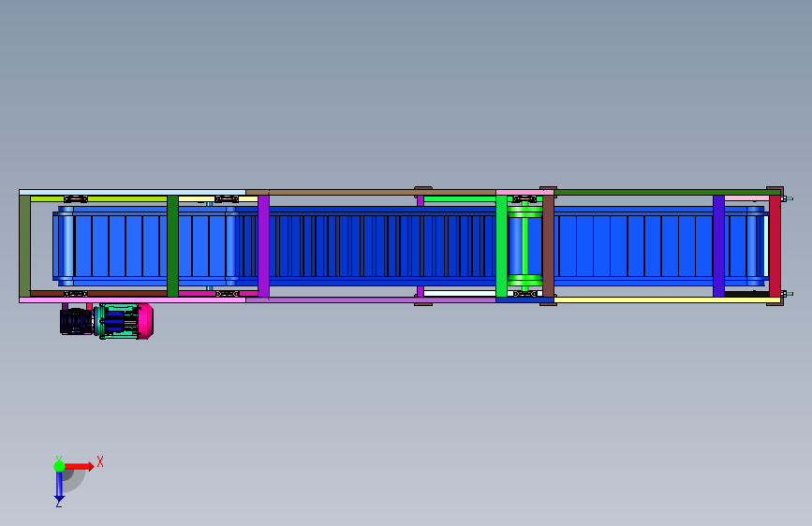Select the brown vertical crossbeam
The image size is (812, 526).
tap(548, 246)
